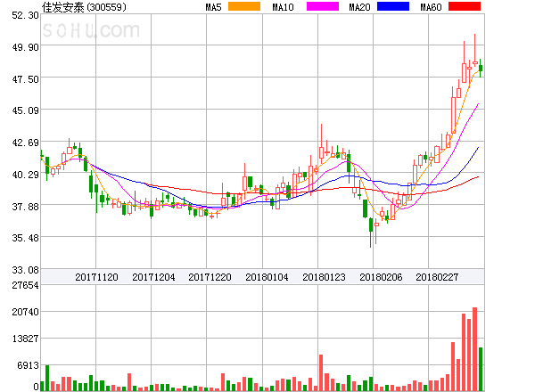
Task: Click the 35.48 price axis label
Action: point(25,238)
